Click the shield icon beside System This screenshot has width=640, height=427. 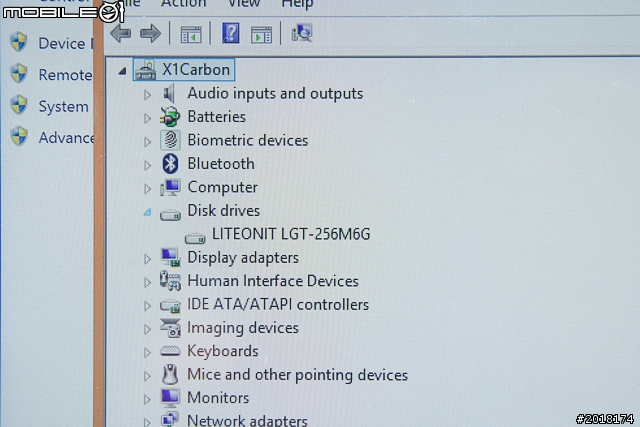click(x=18, y=105)
